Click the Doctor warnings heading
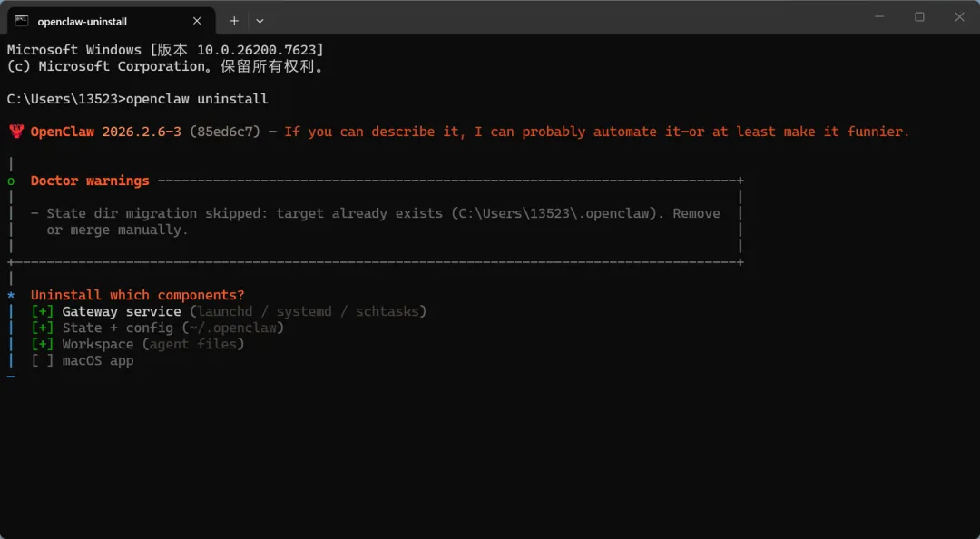This screenshot has width=980, height=539. coord(90,181)
